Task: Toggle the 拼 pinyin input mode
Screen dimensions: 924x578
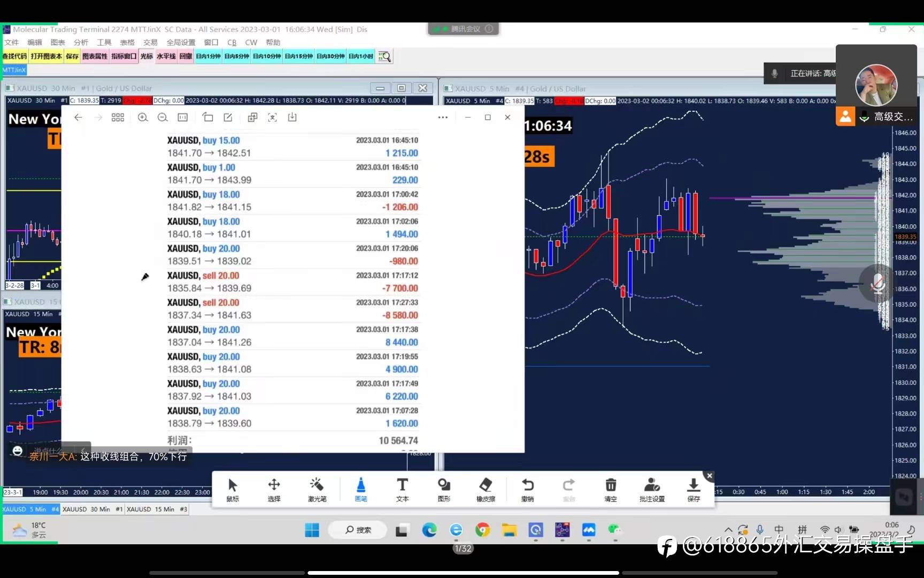Action: pos(802,530)
